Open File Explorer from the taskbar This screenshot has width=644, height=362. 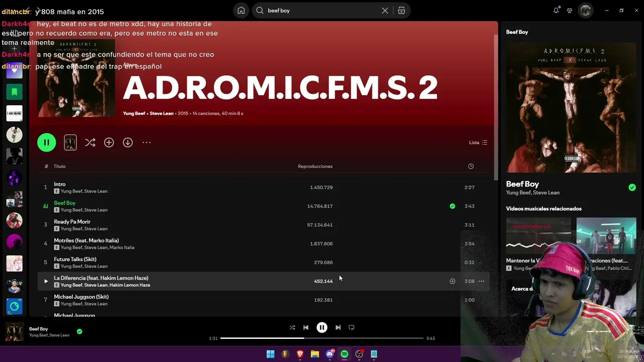click(x=315, y=354)
